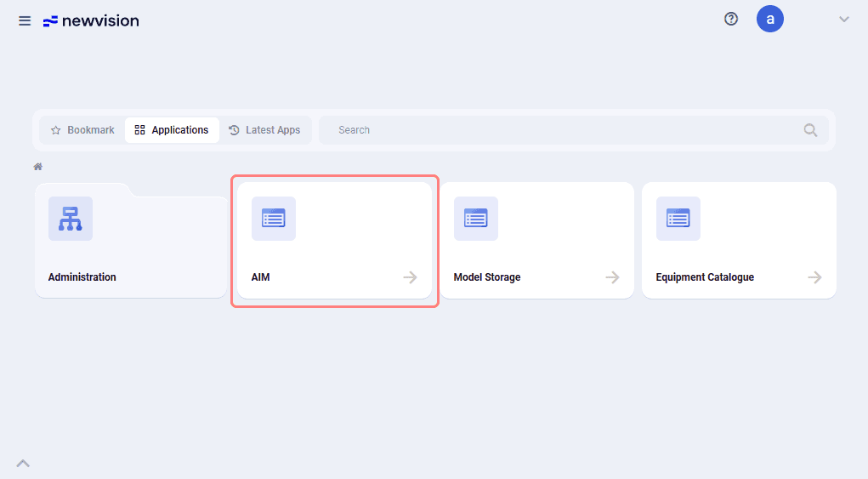Click the Model Storage label

tap(487, 277)
